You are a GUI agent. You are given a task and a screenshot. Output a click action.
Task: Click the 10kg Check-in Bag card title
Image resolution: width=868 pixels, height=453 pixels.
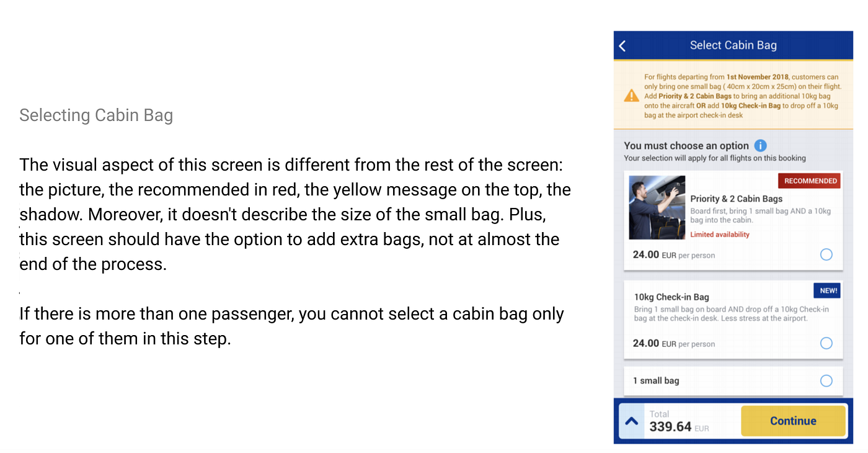[x=671, y=297]
